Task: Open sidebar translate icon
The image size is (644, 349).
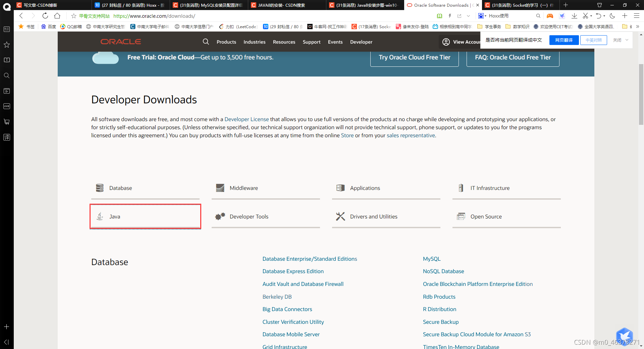Action: (7, 137)
